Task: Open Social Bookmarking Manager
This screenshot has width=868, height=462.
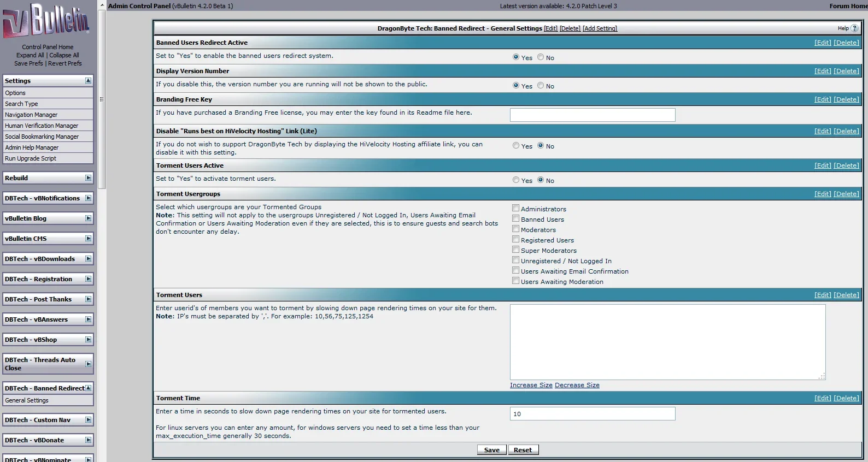Action: click(x=48, y=137)
